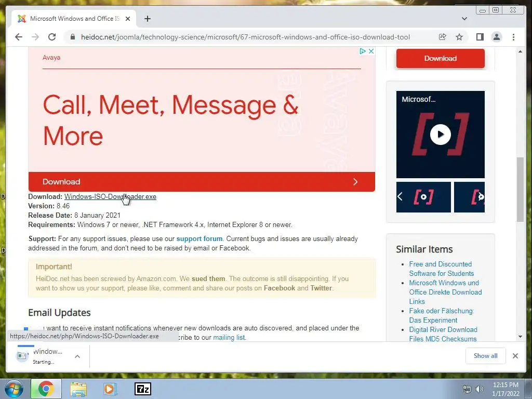Open the tab search dropdown arrow
Image resolution: width=532 pixels, height=399 pixels.
(464, 19)
